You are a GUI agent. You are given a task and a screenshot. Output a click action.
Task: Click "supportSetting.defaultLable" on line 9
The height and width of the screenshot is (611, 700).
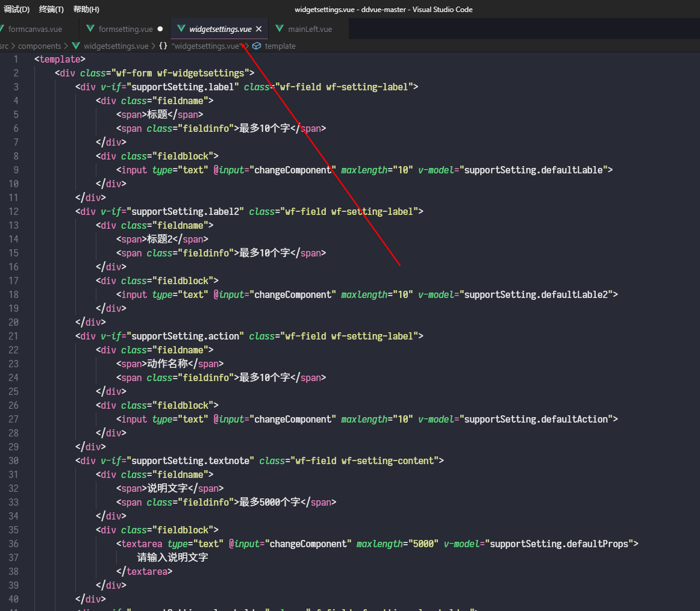(534, 170)
